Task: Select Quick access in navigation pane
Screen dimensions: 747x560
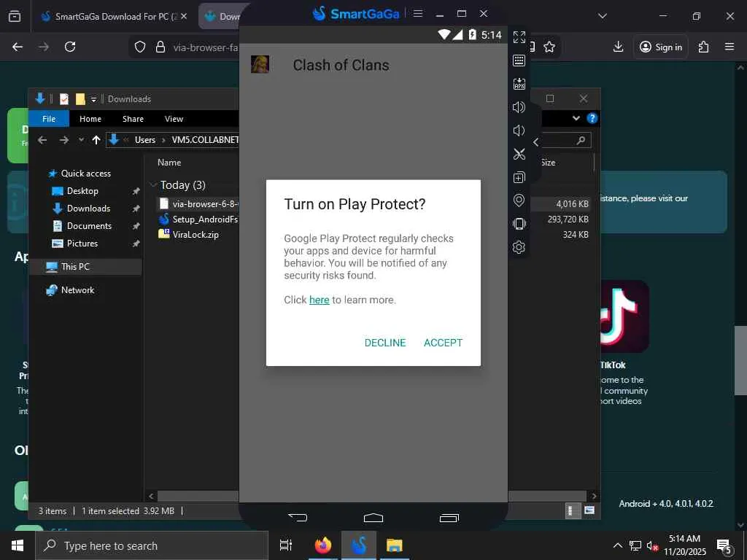Action: 86,174
